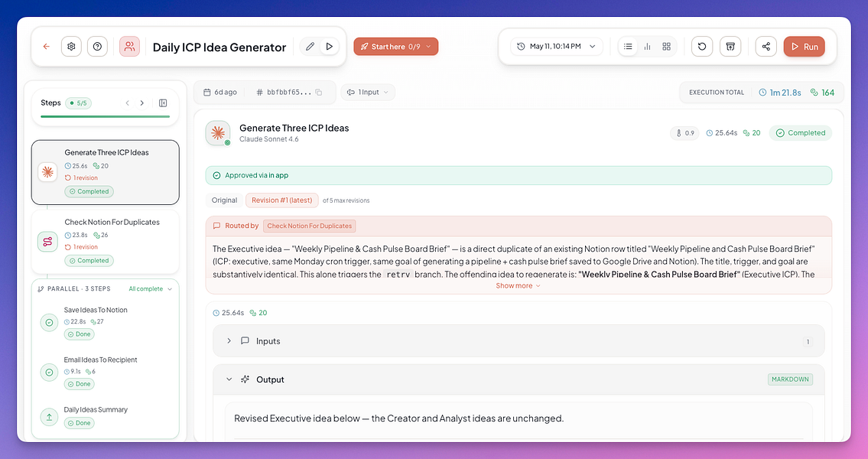868x459 pixels.
Task: Expand feedback with Show more
Action: 519,285
